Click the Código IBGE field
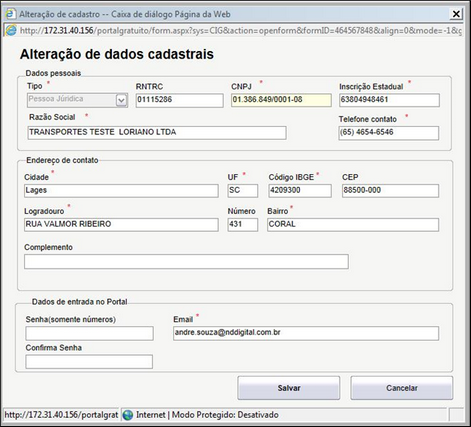The width and height of the screenshot is (471, 427). (x=300, y=191)
